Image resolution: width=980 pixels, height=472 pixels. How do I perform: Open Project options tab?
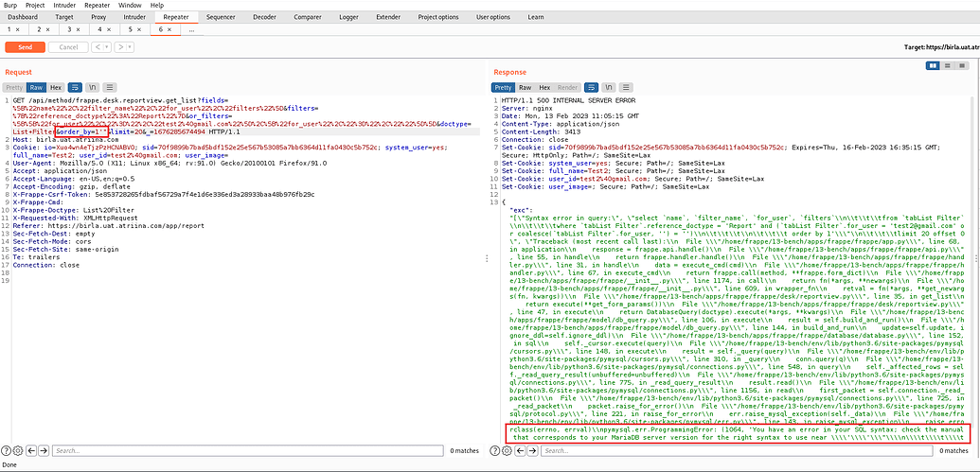[438, 17]
